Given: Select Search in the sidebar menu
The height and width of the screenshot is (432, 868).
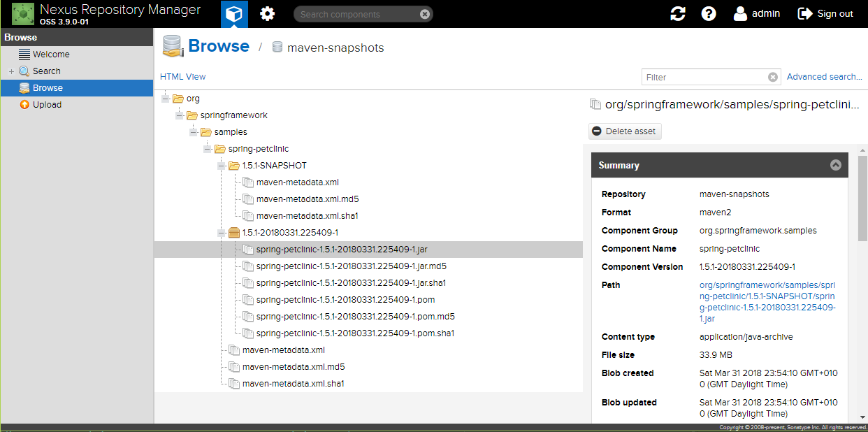Looking at the screenshot, I should pyautogui.click(x=77, y=71).
